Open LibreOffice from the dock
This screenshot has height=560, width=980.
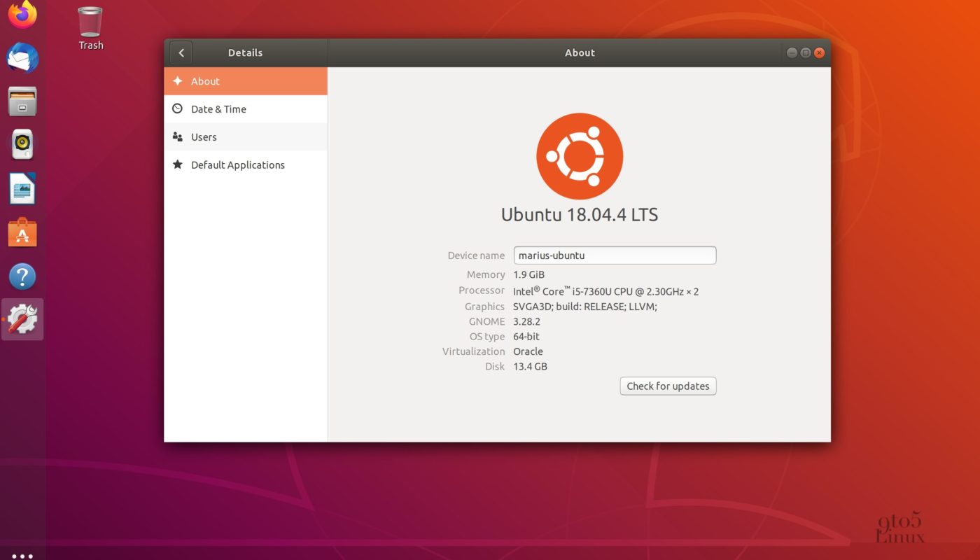tap(22, 189)
